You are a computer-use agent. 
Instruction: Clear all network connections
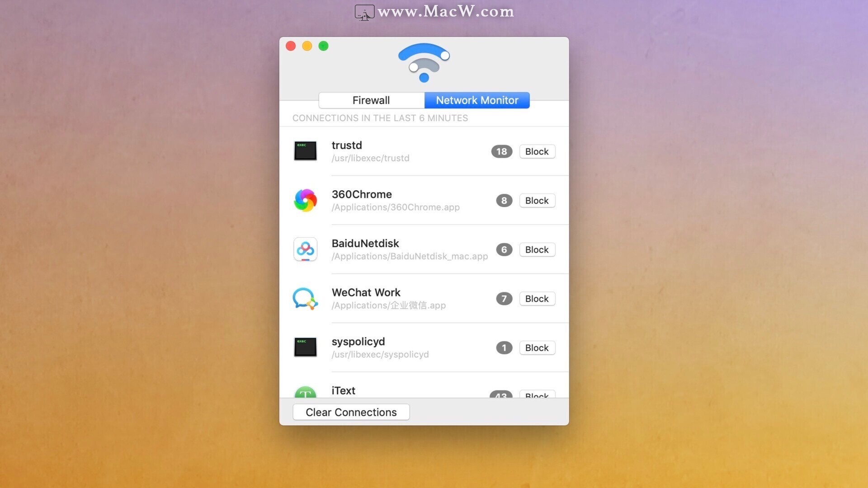point(351,412)
